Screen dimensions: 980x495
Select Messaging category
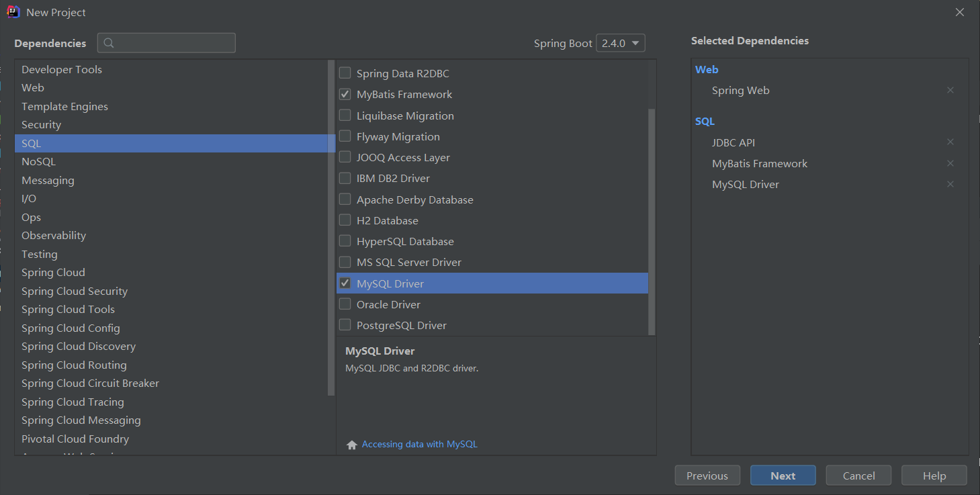click(171, 180)
